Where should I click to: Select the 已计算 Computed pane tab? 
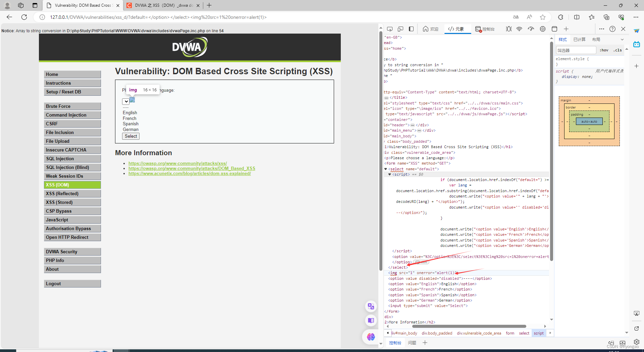point(579,40)
